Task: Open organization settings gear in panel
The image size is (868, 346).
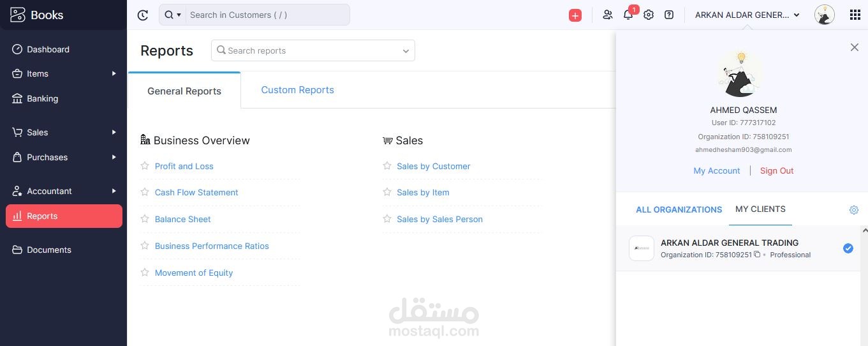Action: tap(854, 210)
